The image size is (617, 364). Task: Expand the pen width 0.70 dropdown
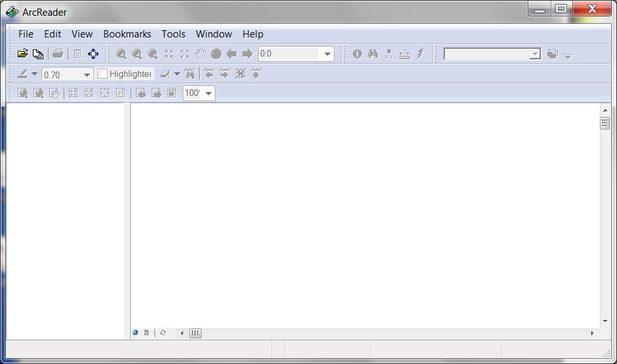click(x=87, y=74)
